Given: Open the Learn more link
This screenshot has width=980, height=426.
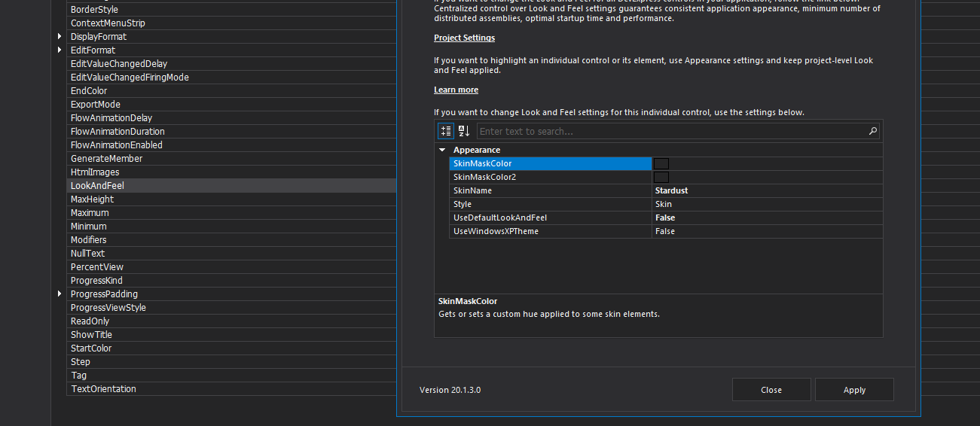Looking at the screenshot, I should (x=456, y=90).
